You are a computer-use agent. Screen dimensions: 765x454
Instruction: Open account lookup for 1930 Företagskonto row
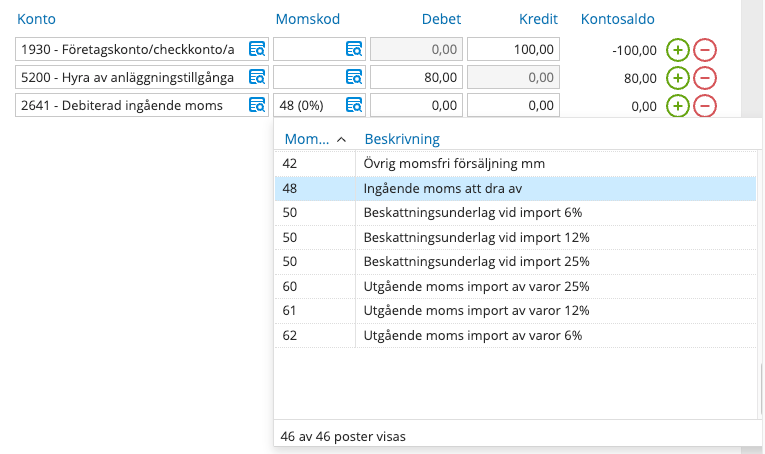257,49
